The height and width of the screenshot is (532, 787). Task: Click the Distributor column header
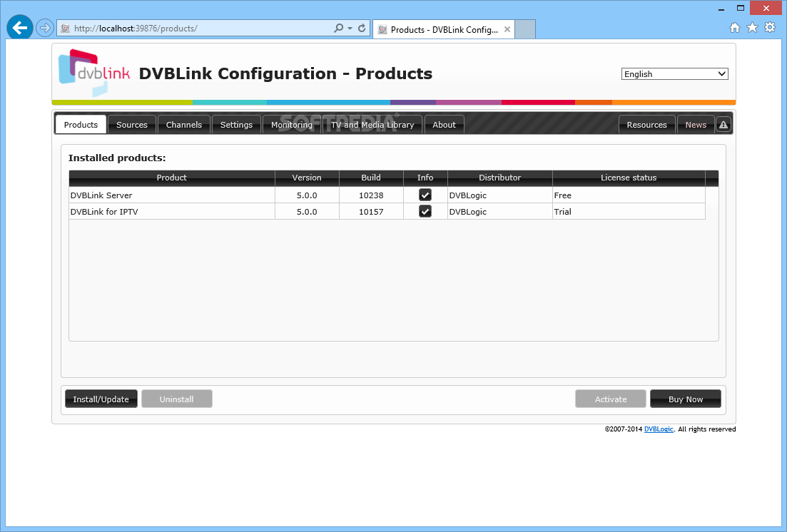click(500, 178)
